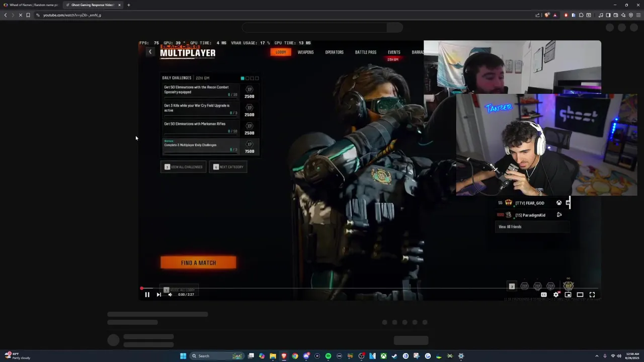644x362 pixels.
Task: Expand the system tray hidden icons chevron
Action: pos(597,356)
